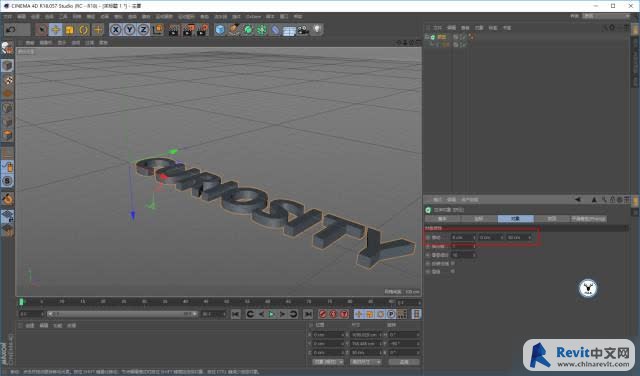
Task: Toggle Viewport Solo S icon
Action: (x=7, y=181)
